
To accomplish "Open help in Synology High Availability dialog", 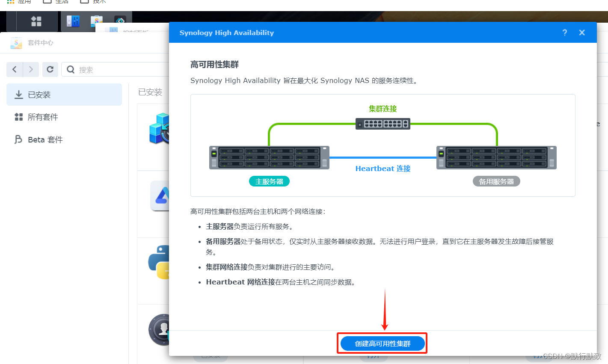I will click(x=565, y=33).
